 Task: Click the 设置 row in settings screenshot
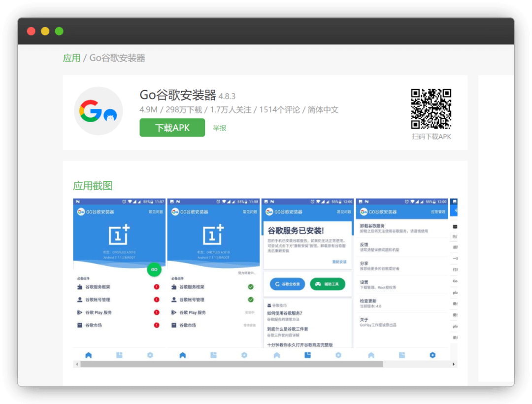coord(402,285)
